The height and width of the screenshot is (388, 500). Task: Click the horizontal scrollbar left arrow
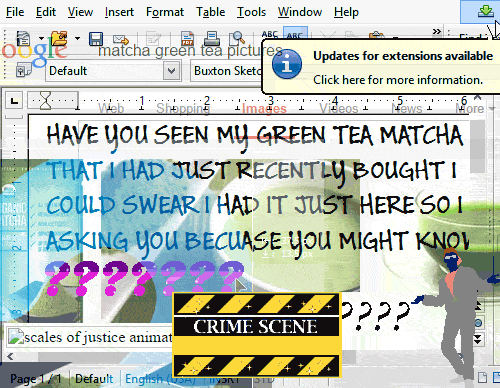tap(10, 357)
